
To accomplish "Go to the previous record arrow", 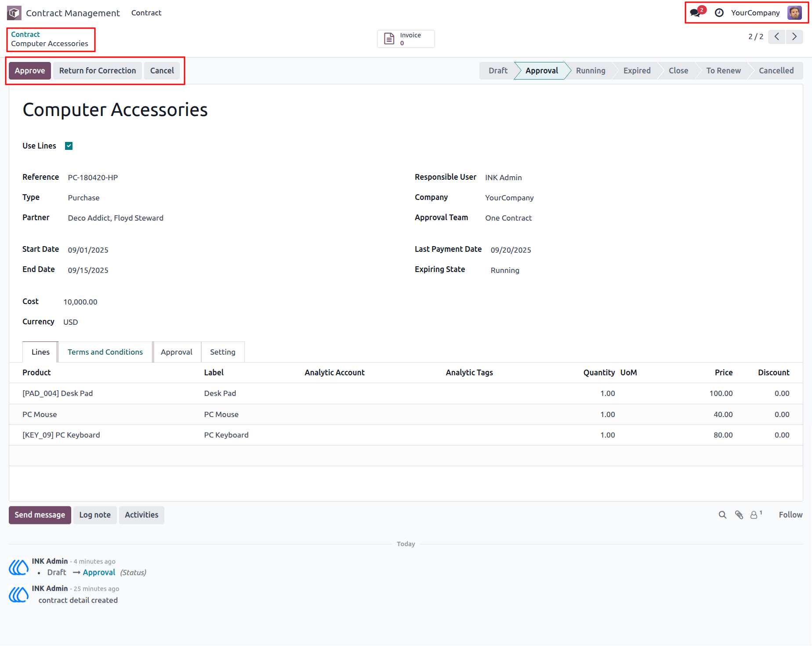I will [x=777, y=36].
